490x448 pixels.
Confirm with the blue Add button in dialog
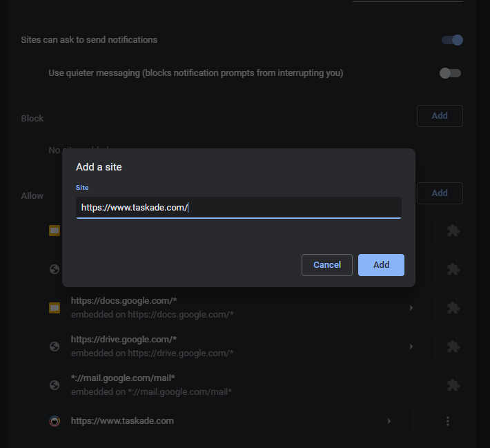click(x=381, y=265)
